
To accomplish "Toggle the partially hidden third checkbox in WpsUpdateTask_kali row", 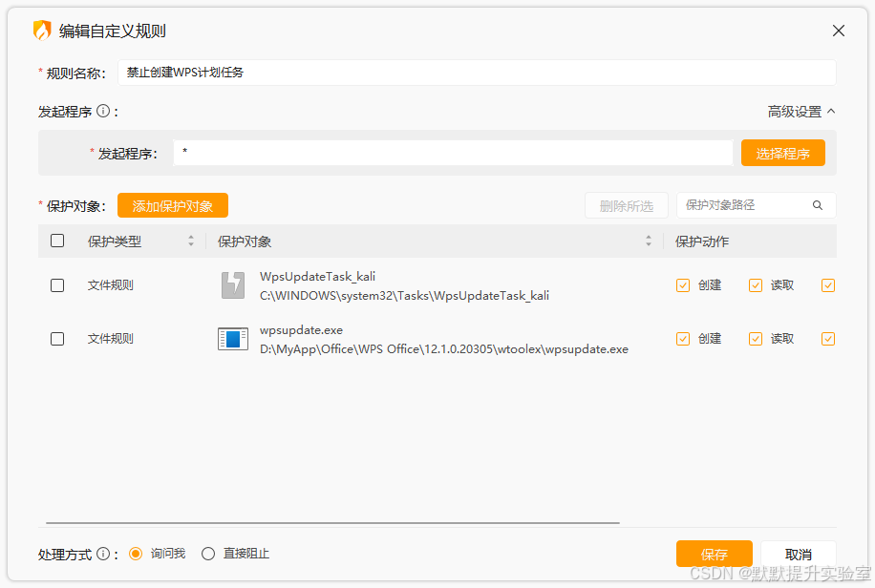I will [828, 285].
